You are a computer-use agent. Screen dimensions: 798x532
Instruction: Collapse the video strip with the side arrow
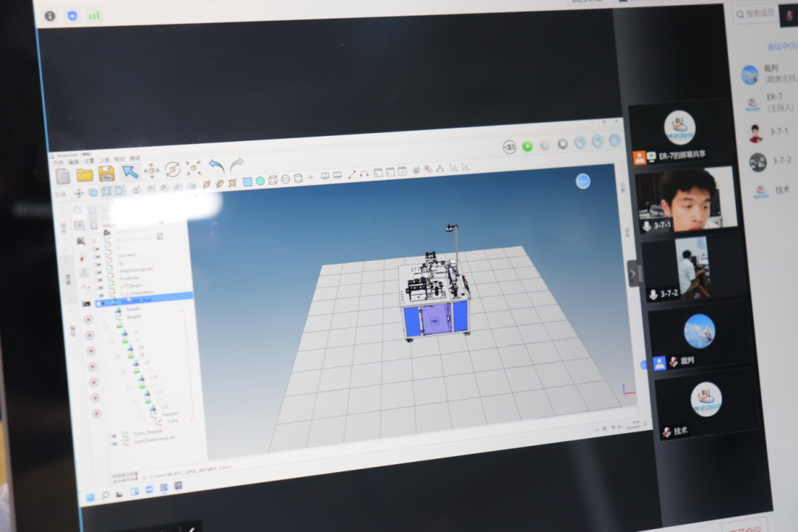click(x=632, y=274)
